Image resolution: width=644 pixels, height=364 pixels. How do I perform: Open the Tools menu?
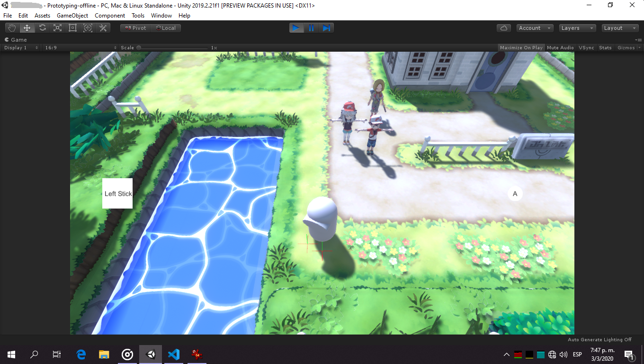pos(138,16)
